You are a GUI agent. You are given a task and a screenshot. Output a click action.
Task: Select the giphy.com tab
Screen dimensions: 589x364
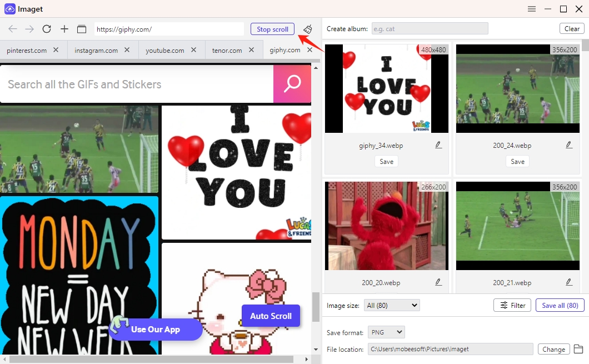(x=284, y=51)
